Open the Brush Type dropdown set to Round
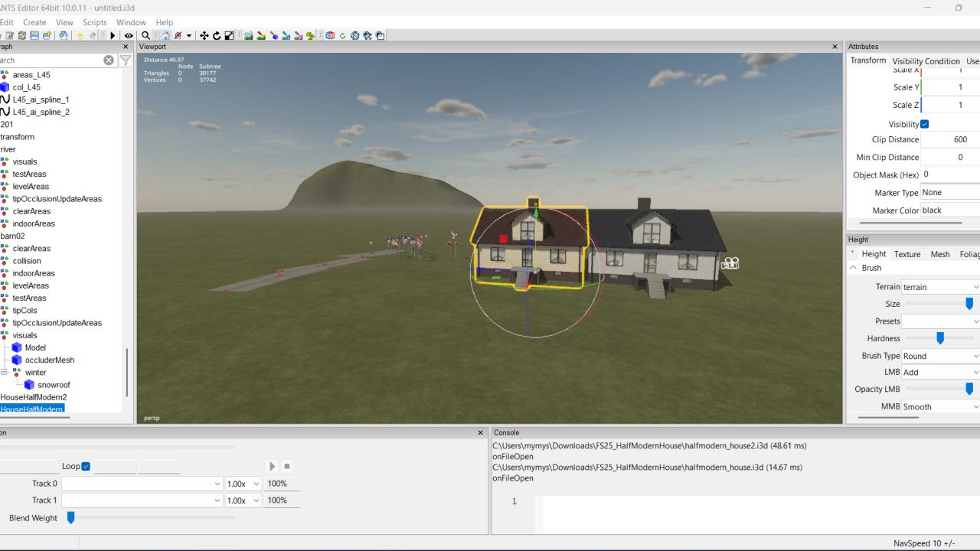980x551 pixels. click(x=939, y=356)
